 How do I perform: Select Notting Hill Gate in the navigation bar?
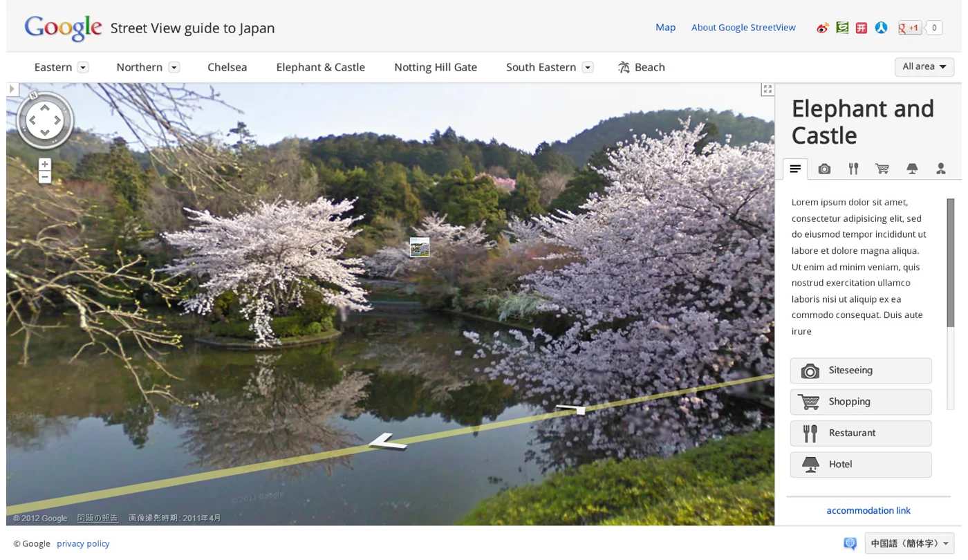click(436, 67)
